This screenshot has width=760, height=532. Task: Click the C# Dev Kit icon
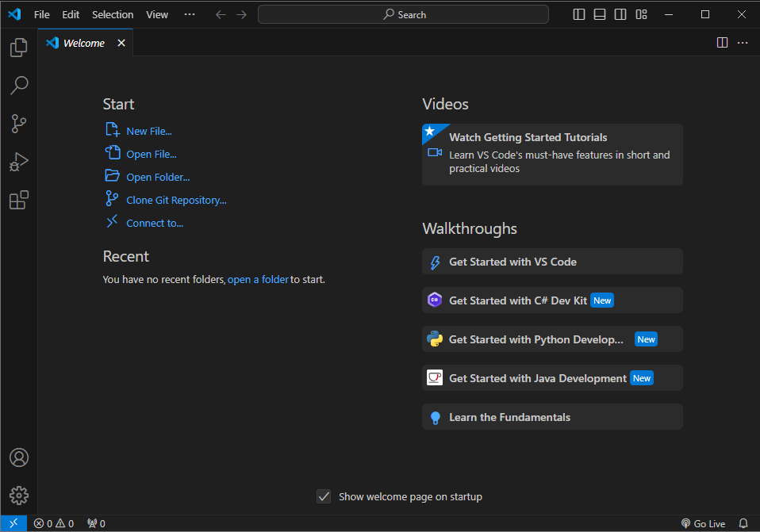(435, 300)
